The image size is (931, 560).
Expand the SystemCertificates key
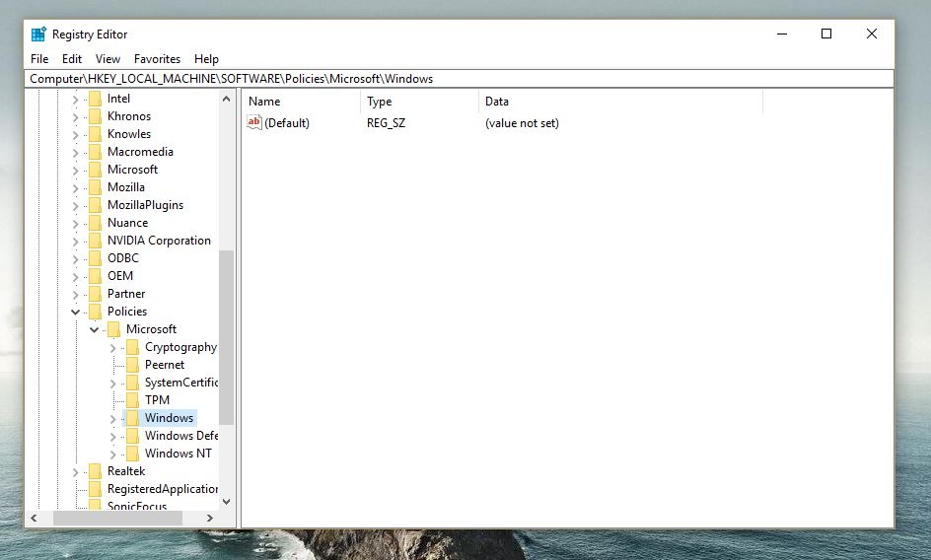click(112, 384)
